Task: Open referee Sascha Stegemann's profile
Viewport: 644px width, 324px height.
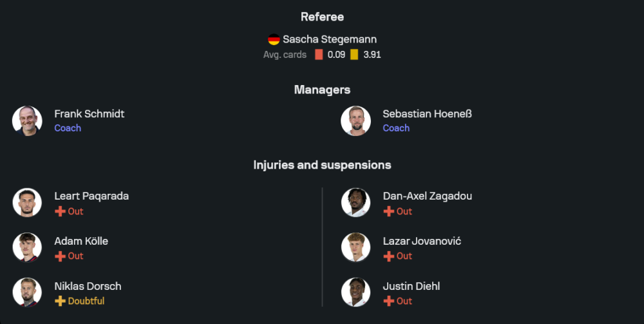Action: (330, 39)
